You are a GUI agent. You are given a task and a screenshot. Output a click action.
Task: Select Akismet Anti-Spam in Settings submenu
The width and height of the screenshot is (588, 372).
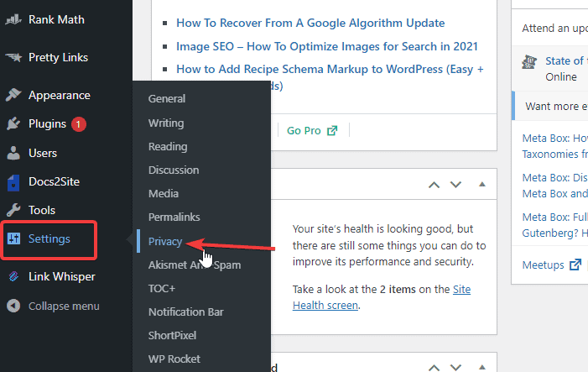195,265
